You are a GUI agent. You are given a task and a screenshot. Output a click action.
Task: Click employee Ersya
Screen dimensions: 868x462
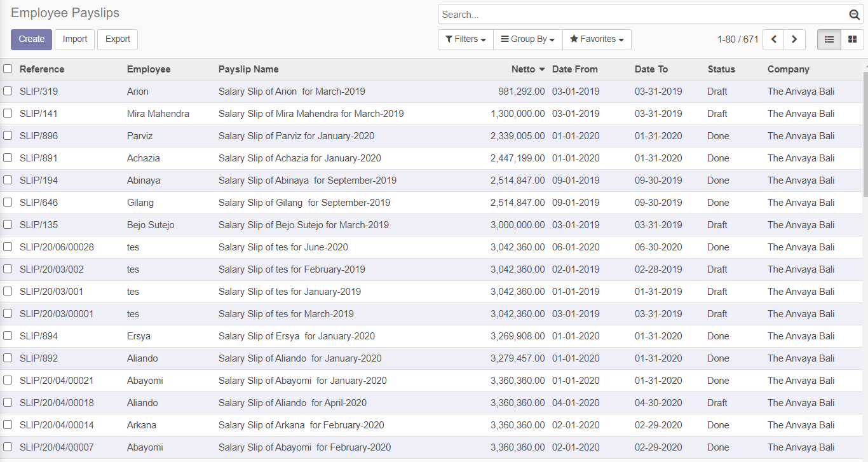(x=139, y=336)
